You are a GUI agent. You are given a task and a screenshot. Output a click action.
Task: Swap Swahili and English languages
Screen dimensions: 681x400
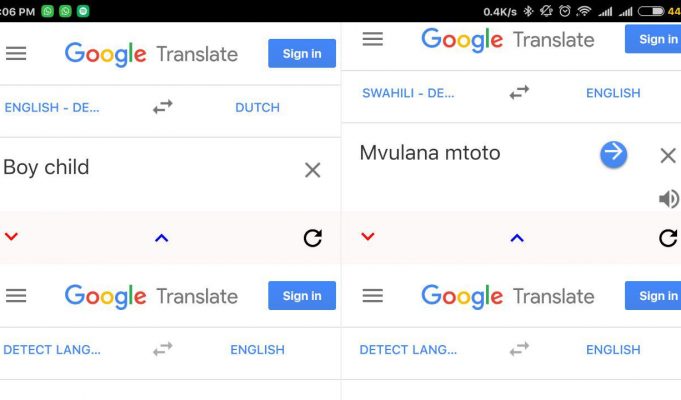[519, 92]
